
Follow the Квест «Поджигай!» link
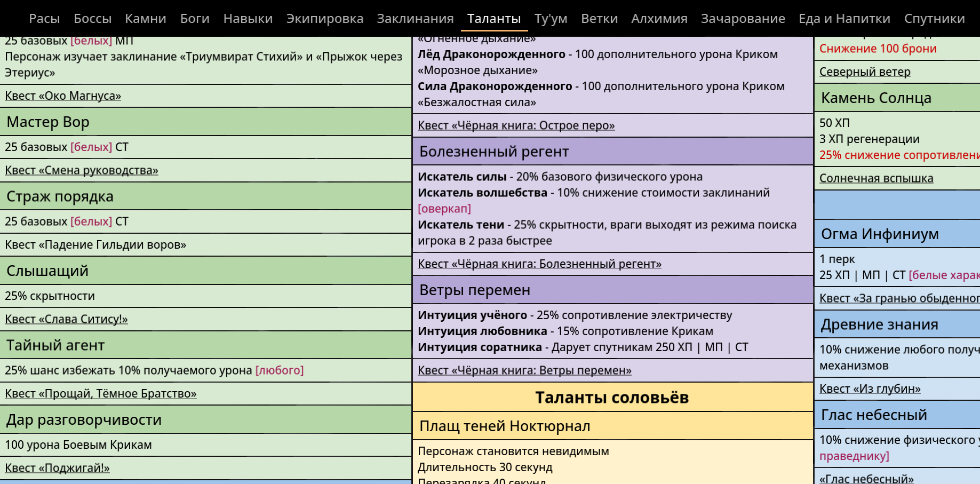(x=57, y=468)
